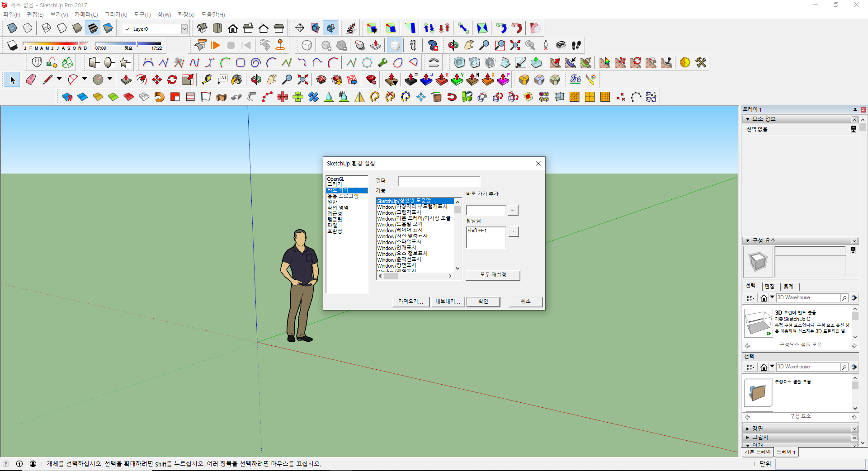868x471 pixels.
Task: Select the Scale tool
Action: 188,80
